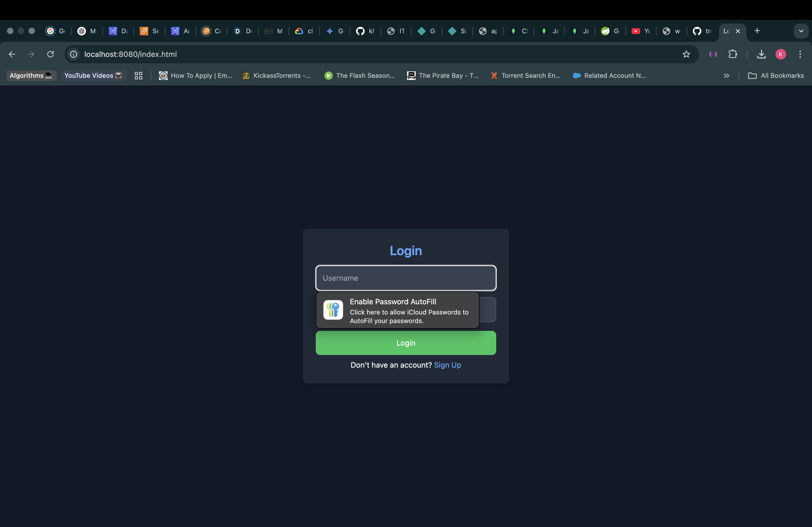Viewport: 812px width, 527px height.
Task: Open the Downloads icon in the toolbar
Action: click(x=761, y=54)
